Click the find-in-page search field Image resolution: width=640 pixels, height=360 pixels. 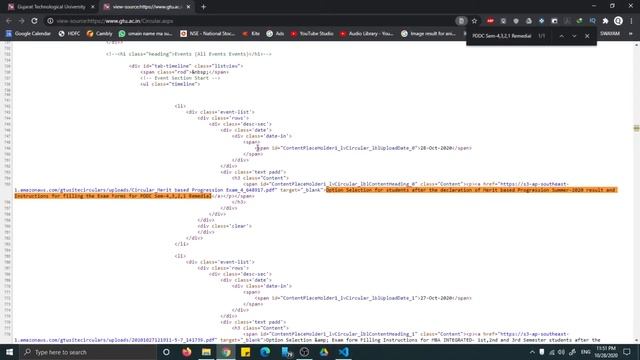tap(502, 36)
